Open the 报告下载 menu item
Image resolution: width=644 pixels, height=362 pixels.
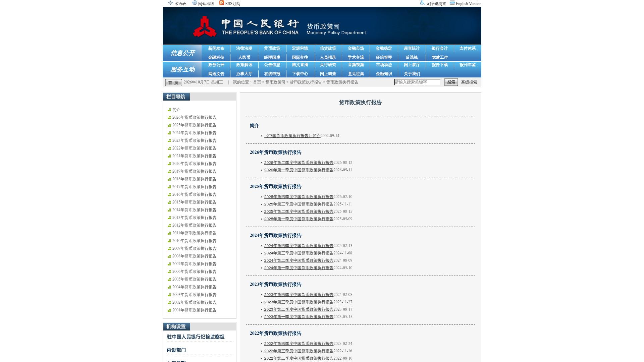point(439,65)
